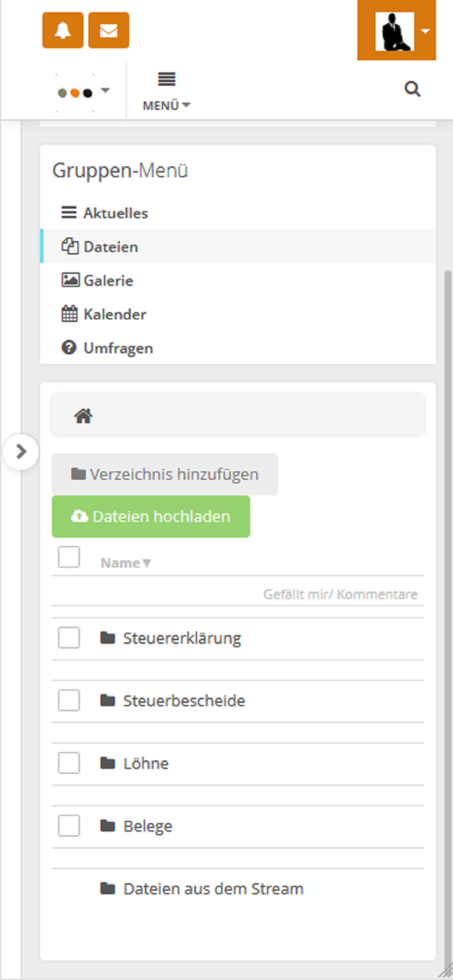Expand the collapsed left panel chevron
This screenshot has height=980, width=453.
pos(22,451)
